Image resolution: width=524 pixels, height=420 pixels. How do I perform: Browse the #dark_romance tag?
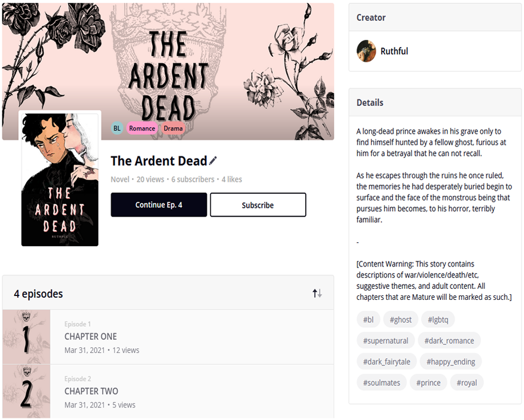coord(449,341)
